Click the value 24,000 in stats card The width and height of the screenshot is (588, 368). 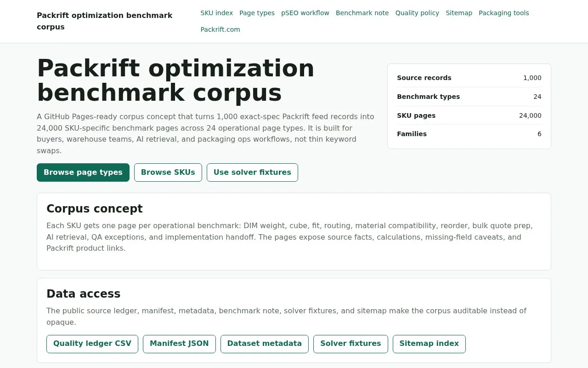pyautogui.click(x=530, y=115)
